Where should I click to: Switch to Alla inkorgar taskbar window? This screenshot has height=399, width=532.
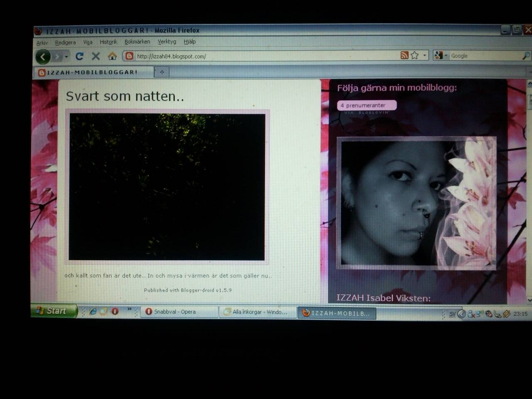tap(258, 312)
